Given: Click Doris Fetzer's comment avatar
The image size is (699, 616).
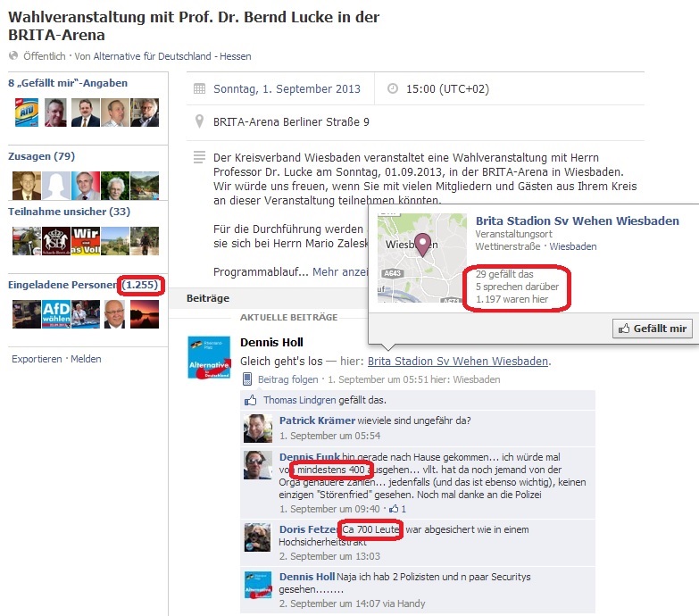Looking at the screenshot, I should coord(258,537).
